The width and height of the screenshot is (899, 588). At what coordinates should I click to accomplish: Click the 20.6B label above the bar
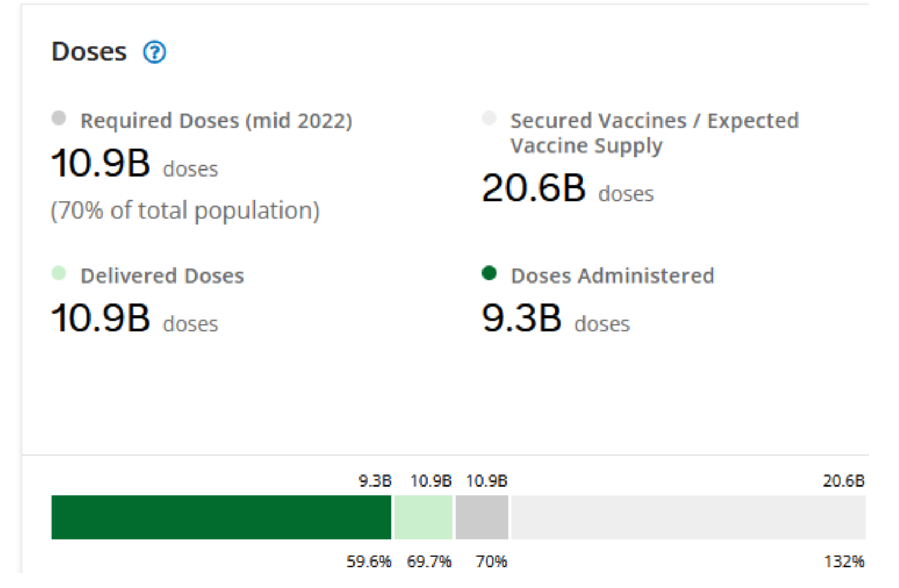pos(844,481)
